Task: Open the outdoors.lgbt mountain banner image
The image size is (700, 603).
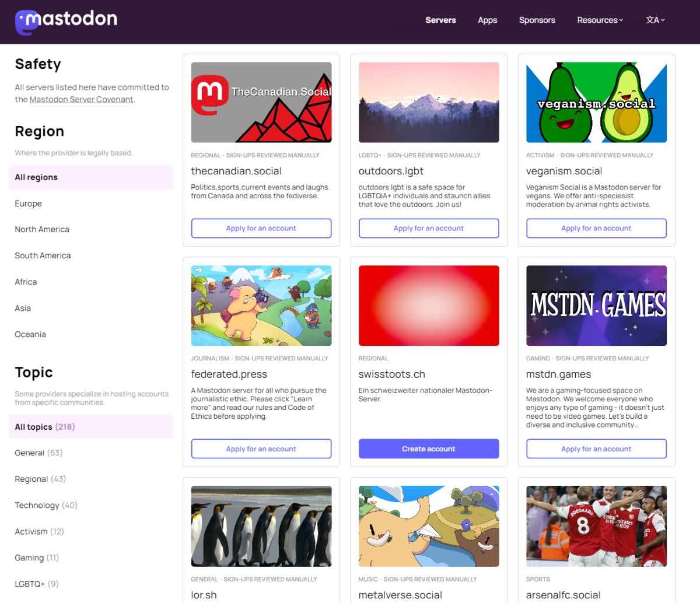Action: tap(429, 103)
